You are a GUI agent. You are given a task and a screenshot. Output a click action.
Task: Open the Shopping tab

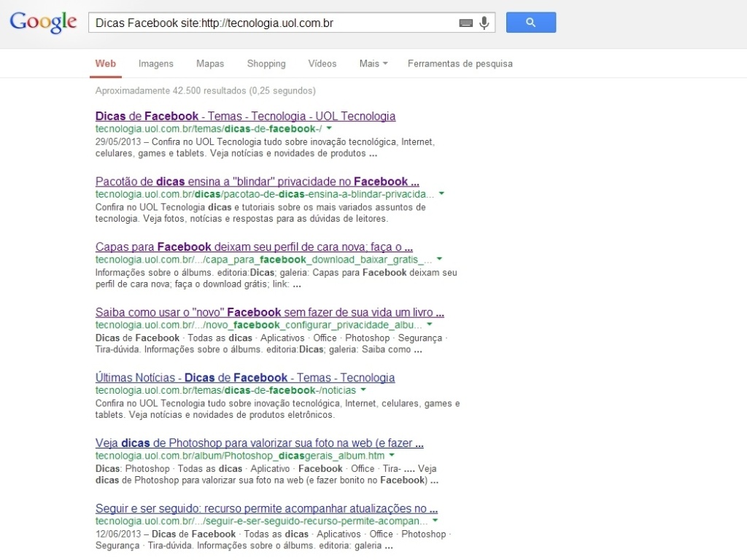266,64
